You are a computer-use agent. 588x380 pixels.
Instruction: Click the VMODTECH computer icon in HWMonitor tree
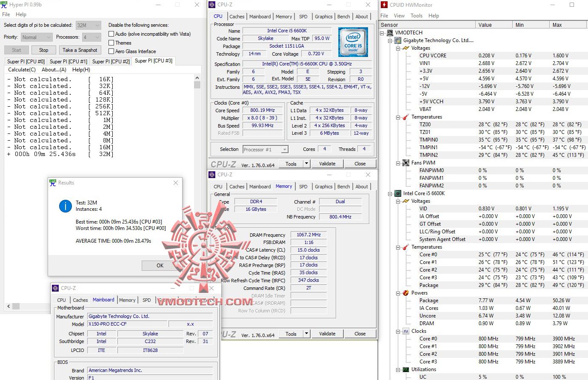point(390,33)
